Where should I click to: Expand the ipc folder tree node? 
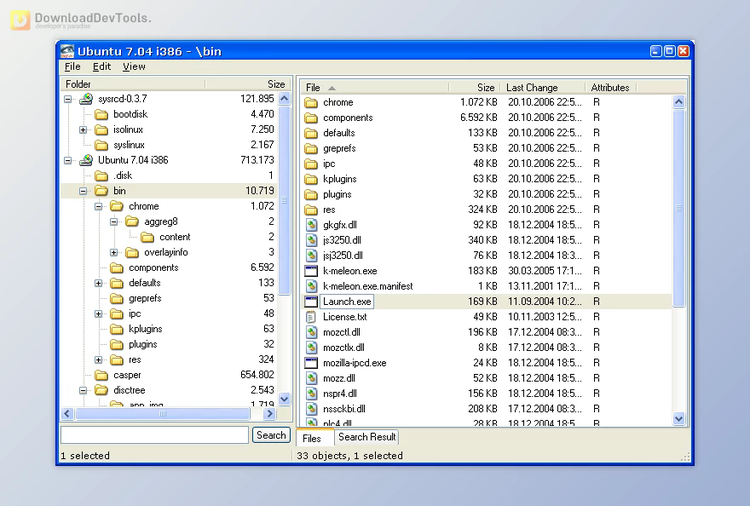click(99, 314)
